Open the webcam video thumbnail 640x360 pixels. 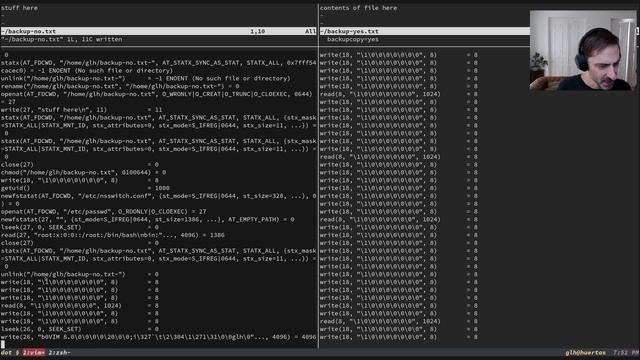[x=582, y=50]
